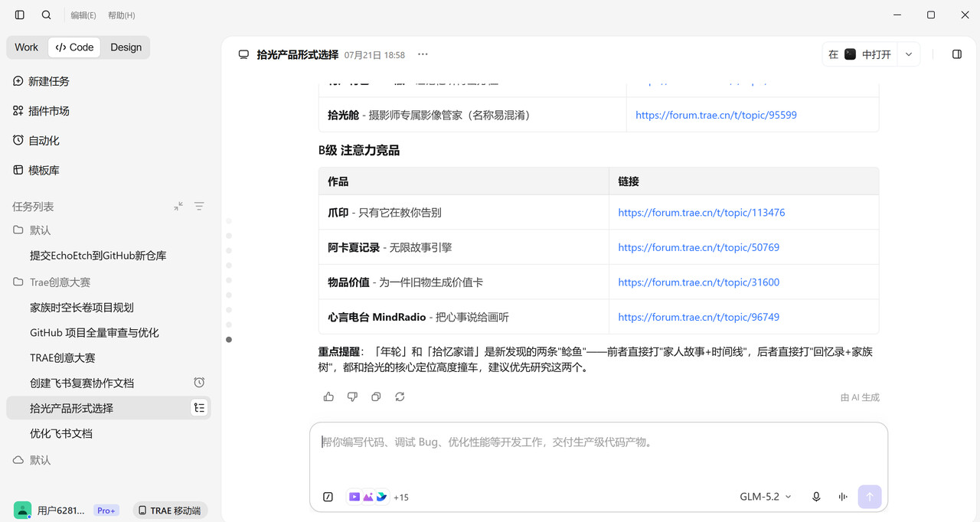
Task: Jump to the last dark message navigation dot
Action: point(229,339)
